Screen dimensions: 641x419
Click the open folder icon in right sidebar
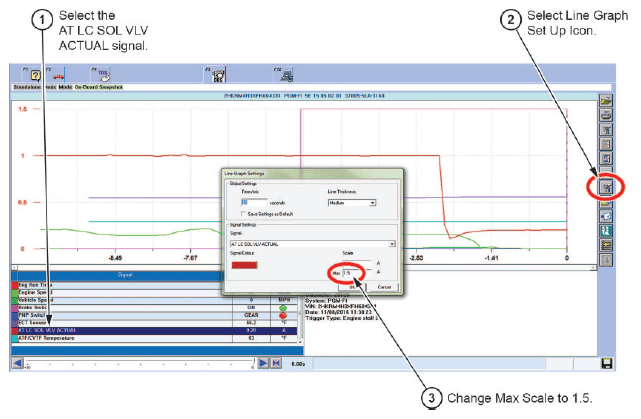coord(606,101)
